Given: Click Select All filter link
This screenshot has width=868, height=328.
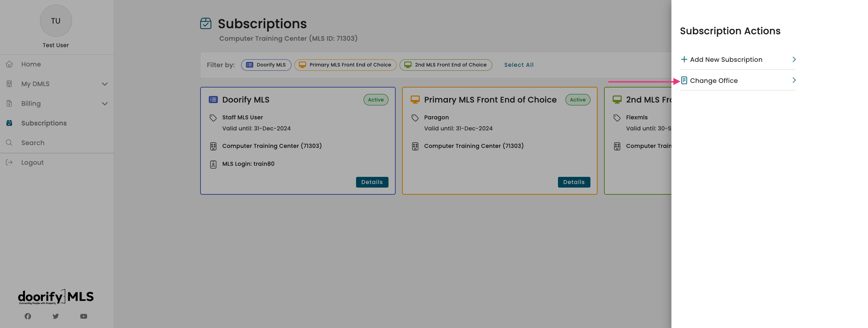Looking at the screenshot, I should coord(519,65).
